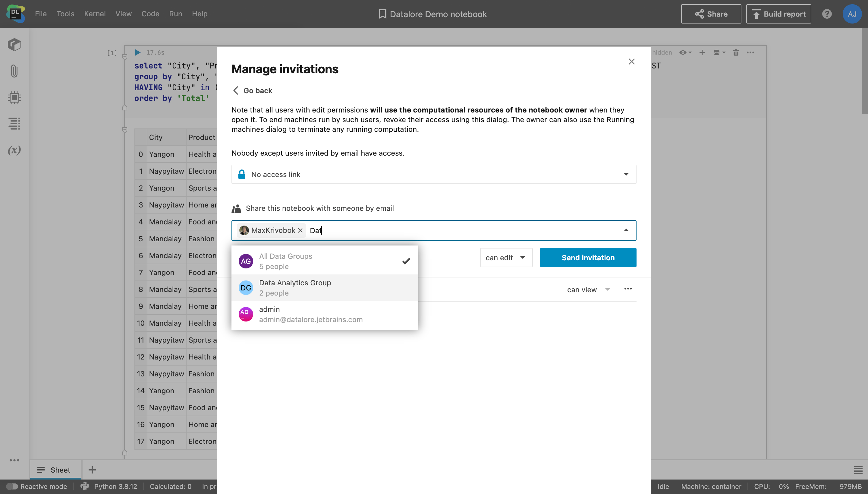868x494 pixels.
Task: Delete cell using the trash icon
Action: tap(736, 52)
